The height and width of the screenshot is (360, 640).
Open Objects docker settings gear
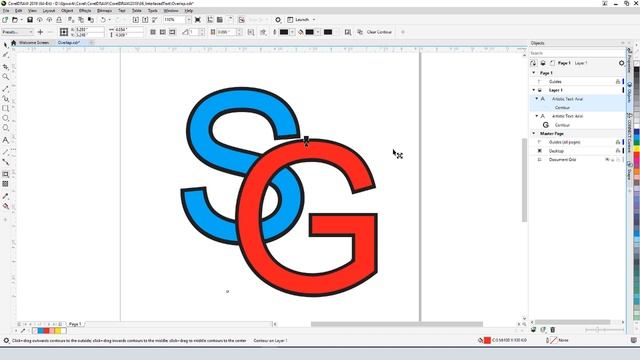[x=621, y=63]
